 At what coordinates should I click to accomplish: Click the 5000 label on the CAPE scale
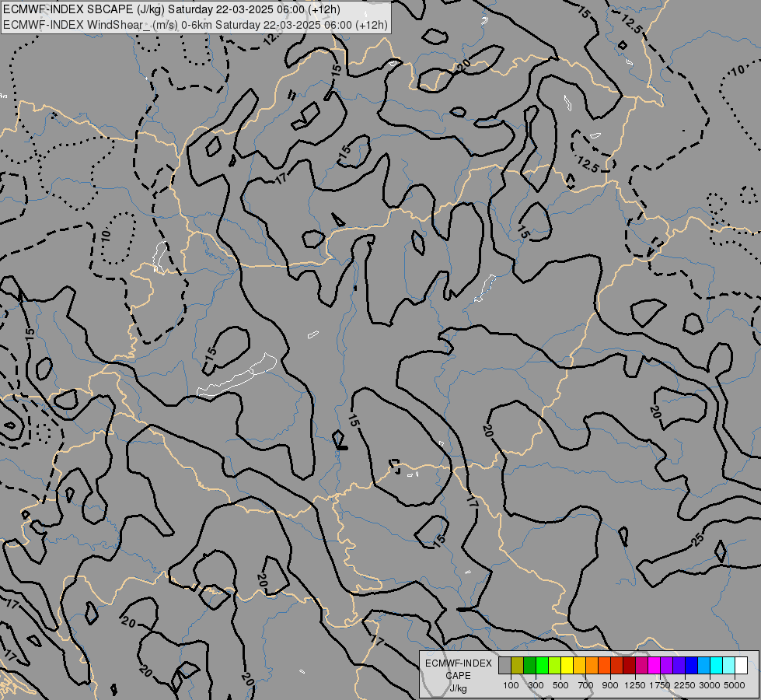coord(735,685)
